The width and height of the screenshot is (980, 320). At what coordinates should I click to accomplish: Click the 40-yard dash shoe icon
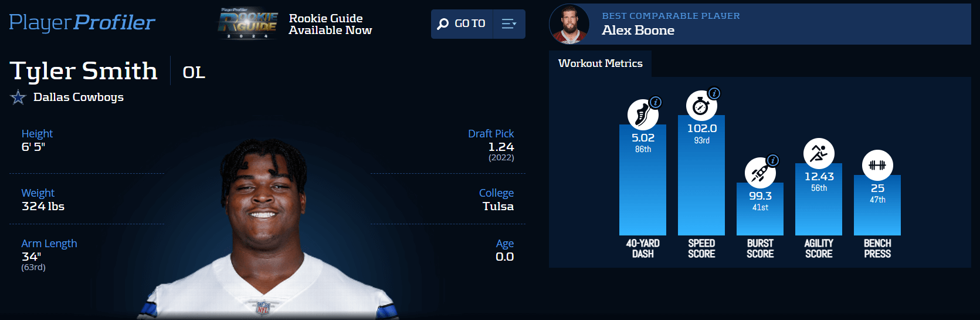coord(643,114)
